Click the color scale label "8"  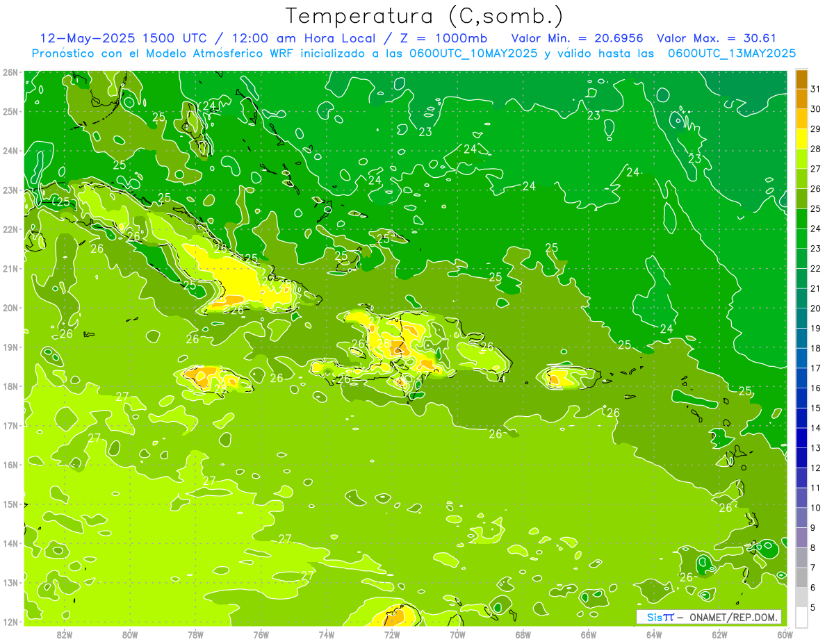[812, 547]
